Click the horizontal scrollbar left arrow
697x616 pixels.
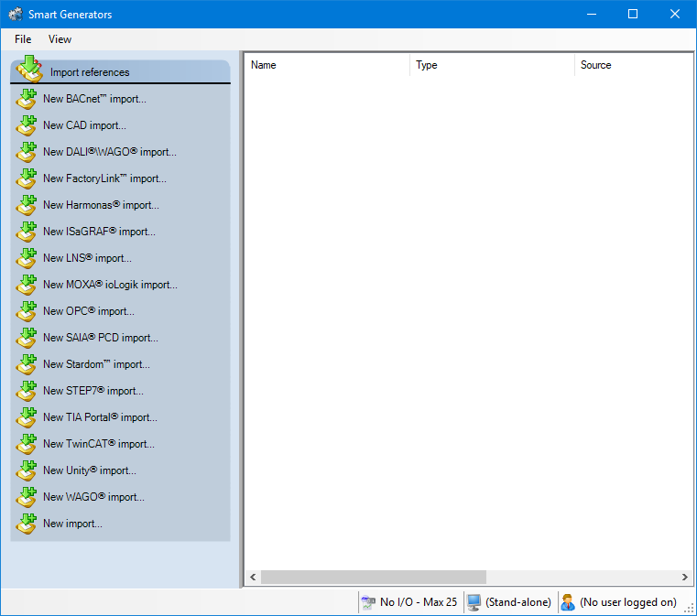[253, 578]
